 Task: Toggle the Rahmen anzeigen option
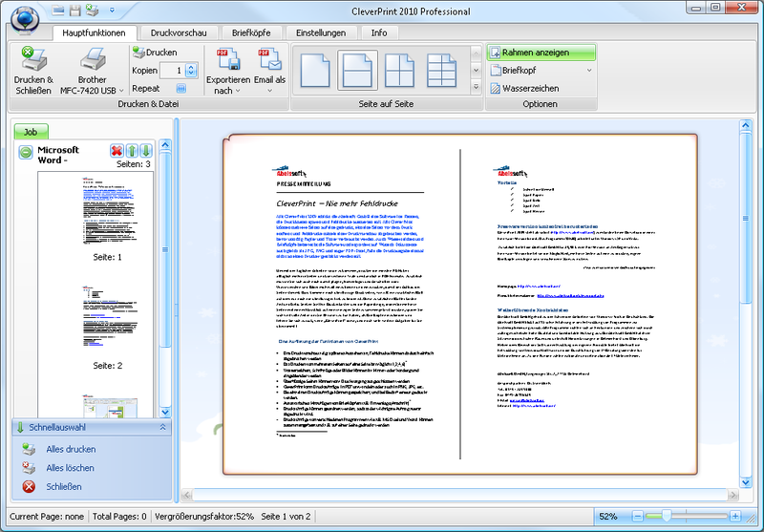click(x=541, y=52)
